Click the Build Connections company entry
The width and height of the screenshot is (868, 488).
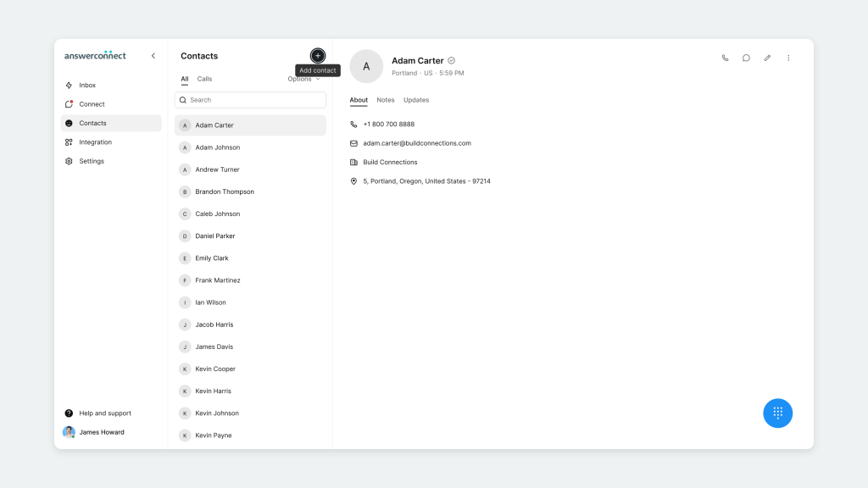[390, 162]
